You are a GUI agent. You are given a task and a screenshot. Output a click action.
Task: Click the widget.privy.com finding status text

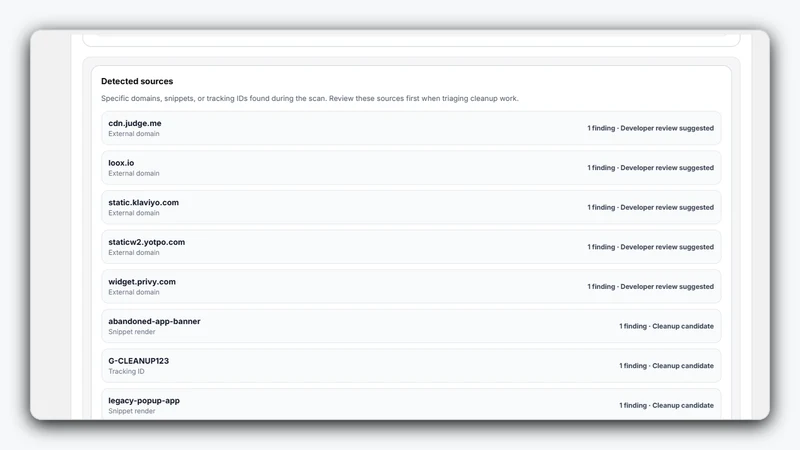click(651, 287)
